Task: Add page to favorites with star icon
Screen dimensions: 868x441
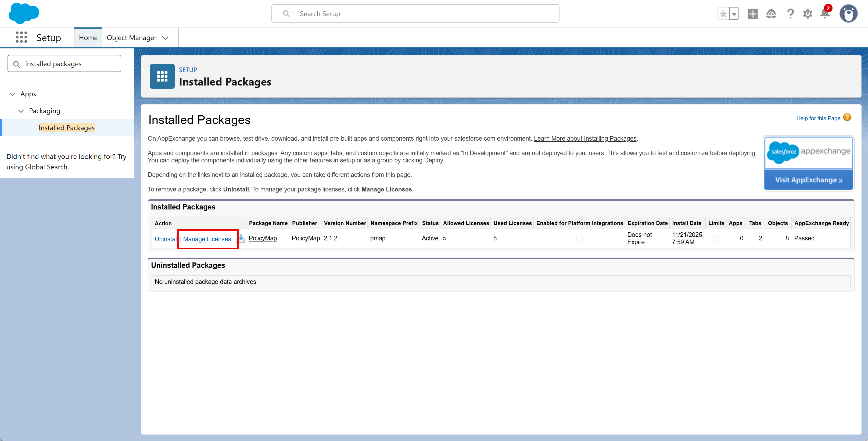Action: pyautogui.click(x=723, y=14)
